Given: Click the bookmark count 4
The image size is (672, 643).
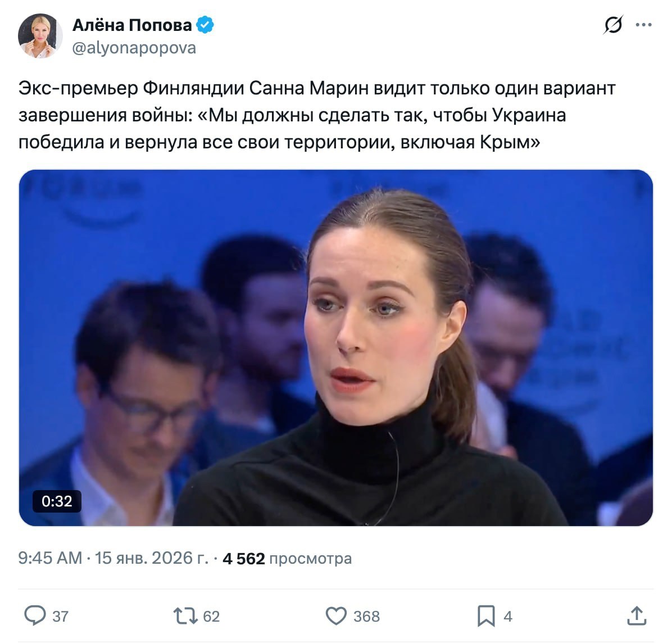Looking at the screenshot, I should [508, 617].
